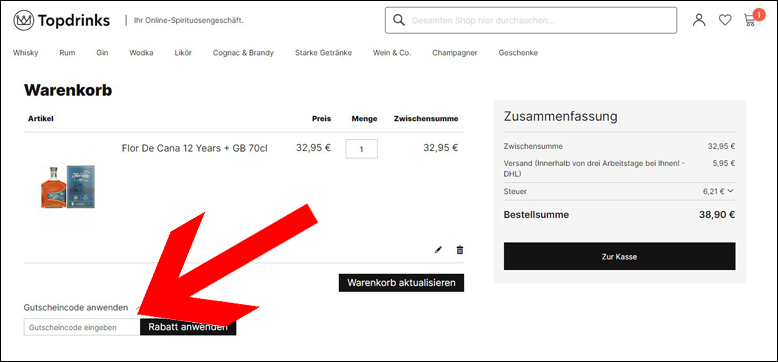Click the Zur Kasse checkout button
The width and height of the screenshot is (778, 362).
point(620,256)
